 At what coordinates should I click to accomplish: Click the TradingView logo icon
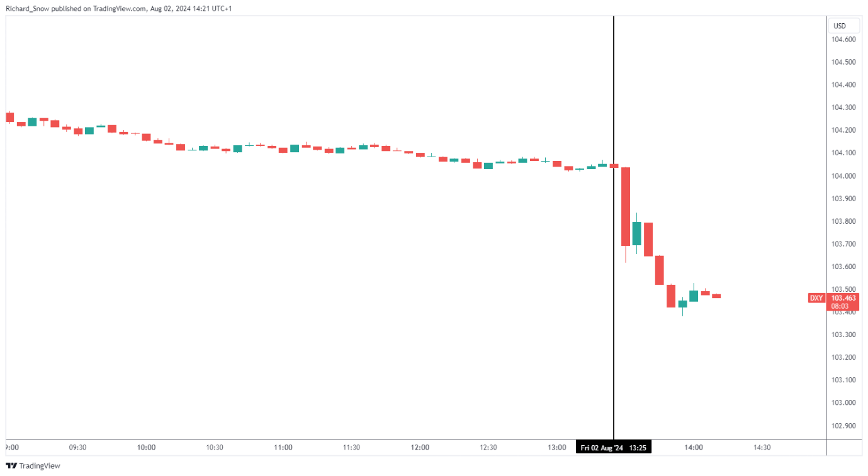tap(11, 466)
